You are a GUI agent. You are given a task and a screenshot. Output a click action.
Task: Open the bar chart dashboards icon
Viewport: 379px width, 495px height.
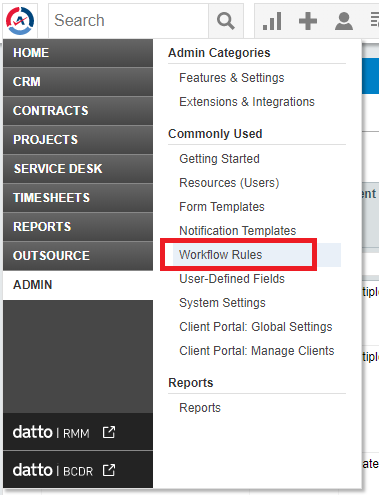pyautogui.click(x=272, y=21)
